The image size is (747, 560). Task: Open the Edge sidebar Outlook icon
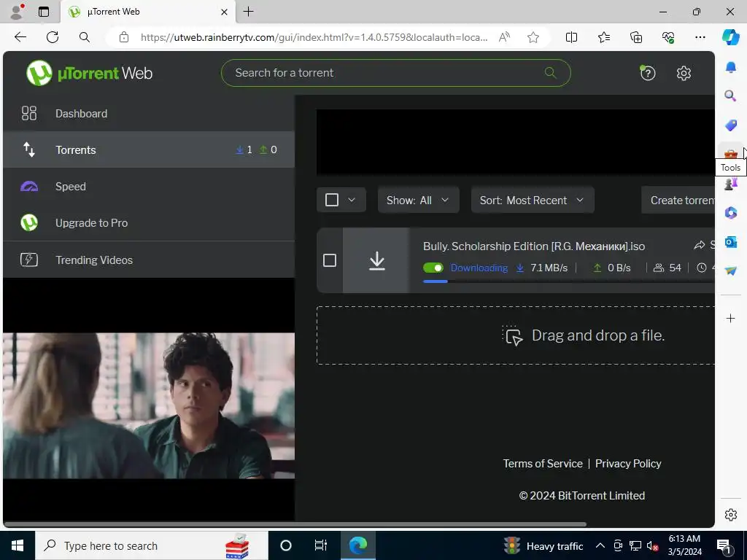730,242
